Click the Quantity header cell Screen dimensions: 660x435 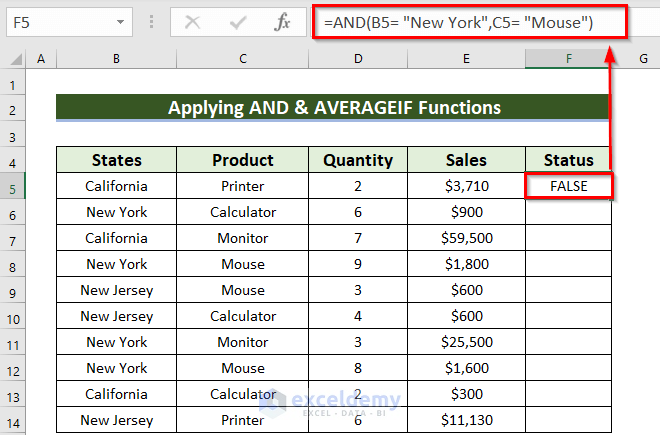pos(358,160)
